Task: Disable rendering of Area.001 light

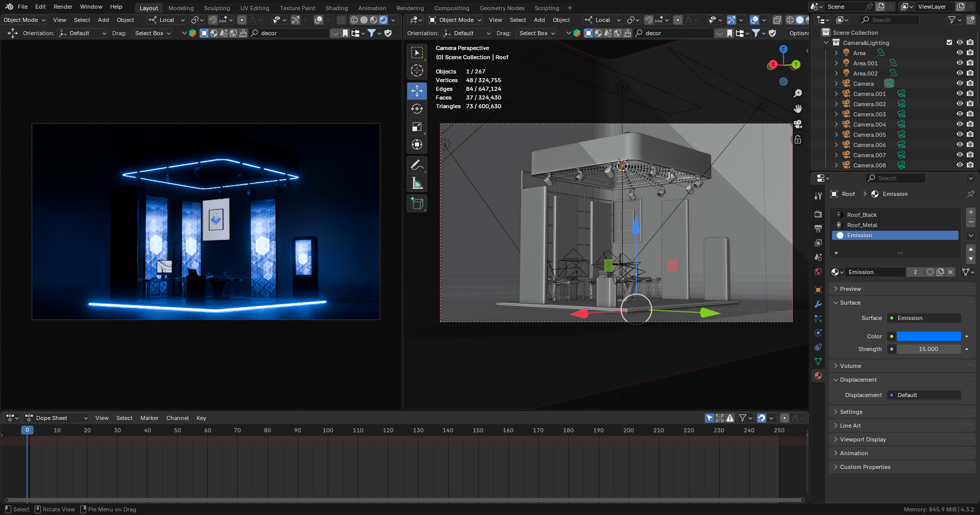Action: (x=970, y=63)
